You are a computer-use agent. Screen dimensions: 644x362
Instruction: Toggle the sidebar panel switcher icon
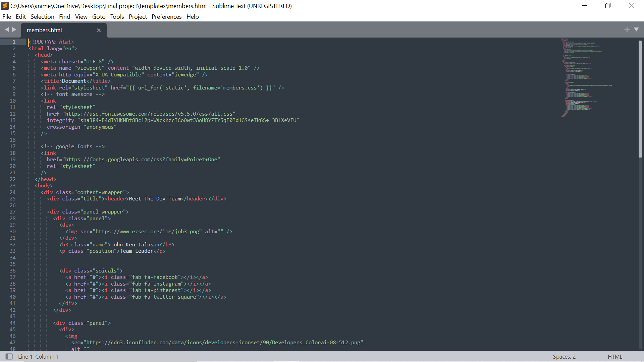pyautogui.click(x=9, y=357)
